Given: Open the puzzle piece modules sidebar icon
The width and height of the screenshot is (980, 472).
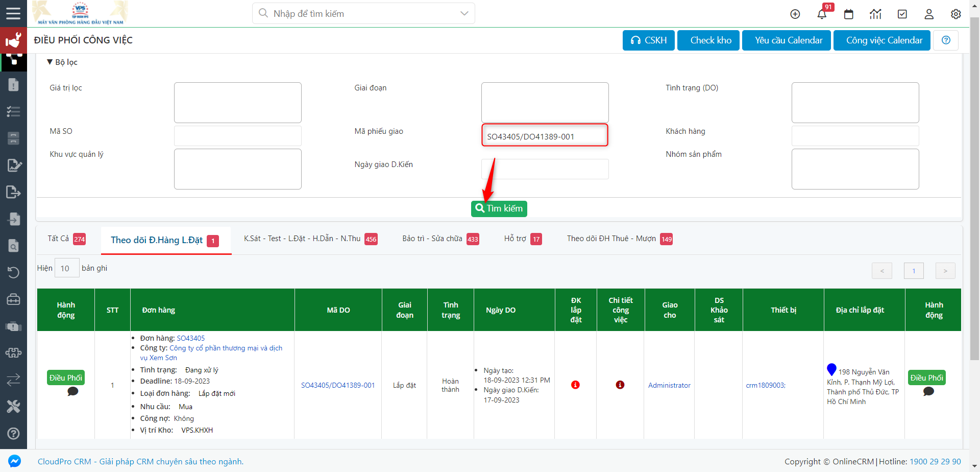Looking at the screenshot, I should (13, 352).
